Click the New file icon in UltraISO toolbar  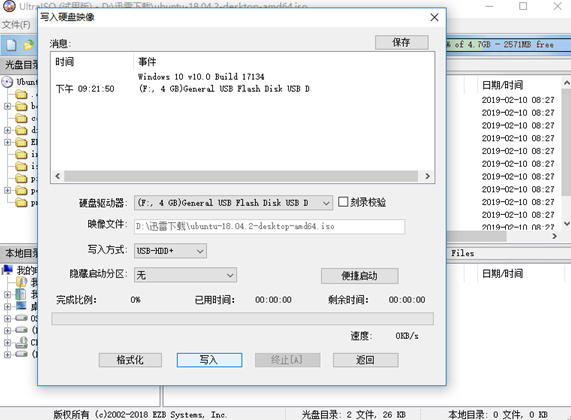pos(11,45)
